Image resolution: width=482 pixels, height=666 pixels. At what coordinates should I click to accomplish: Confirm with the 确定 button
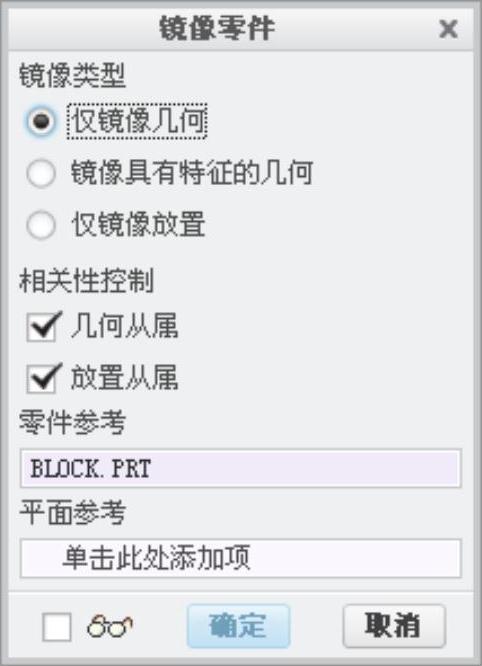pos(238,626)
